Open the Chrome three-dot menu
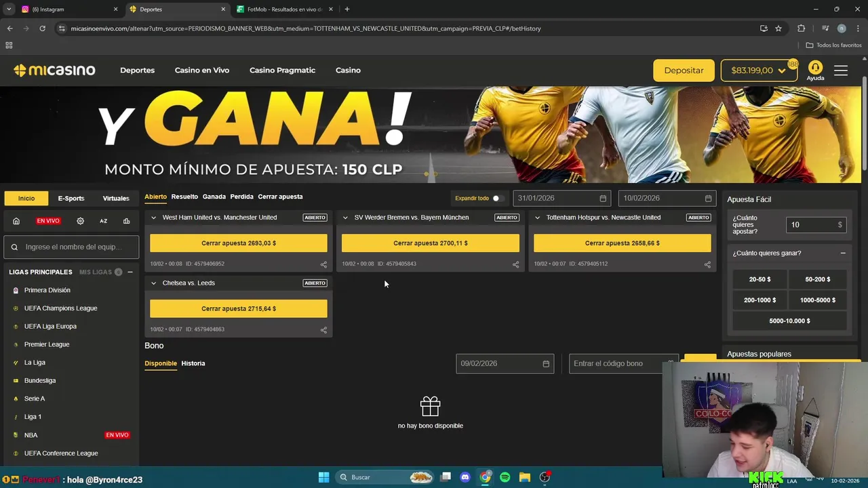This screenshot has height=488, width=868. [857, 28]
